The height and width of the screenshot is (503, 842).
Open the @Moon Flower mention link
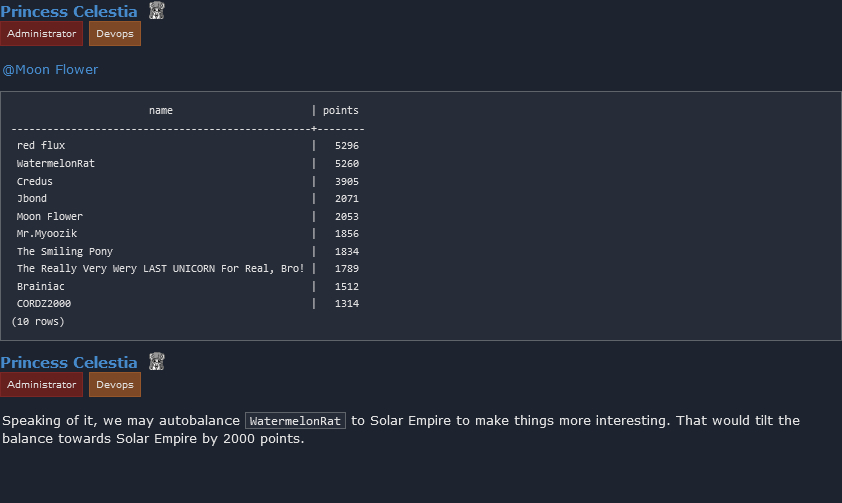(x=50, y=70)
